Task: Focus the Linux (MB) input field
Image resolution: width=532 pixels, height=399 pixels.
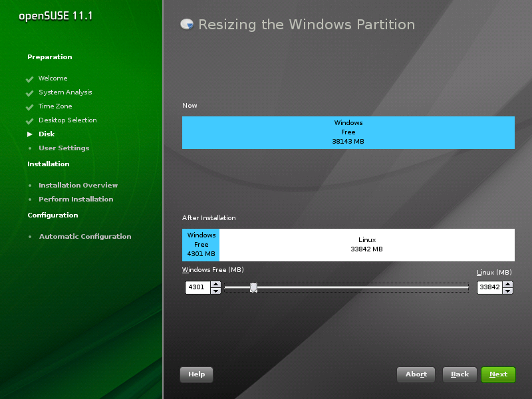Action: coord(489,287)
